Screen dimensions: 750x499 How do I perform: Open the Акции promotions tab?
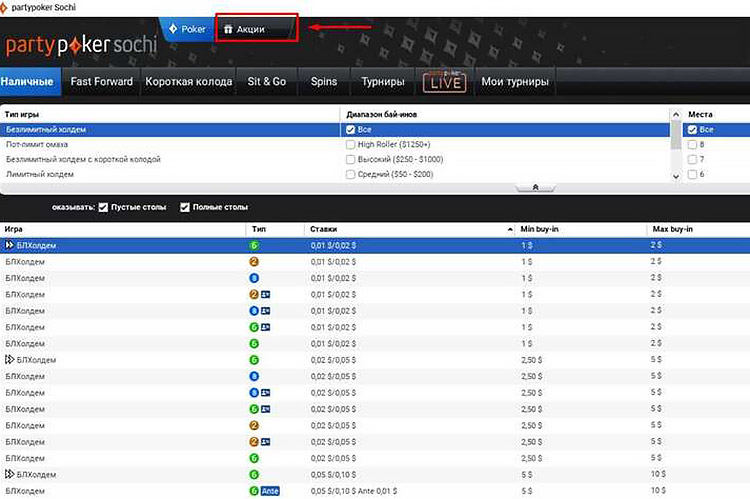pyautogui.click(x=250, y=29)
